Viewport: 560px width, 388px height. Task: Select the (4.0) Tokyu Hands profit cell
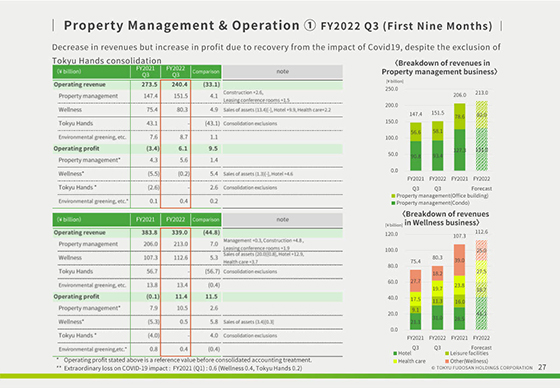pos(153,335)
